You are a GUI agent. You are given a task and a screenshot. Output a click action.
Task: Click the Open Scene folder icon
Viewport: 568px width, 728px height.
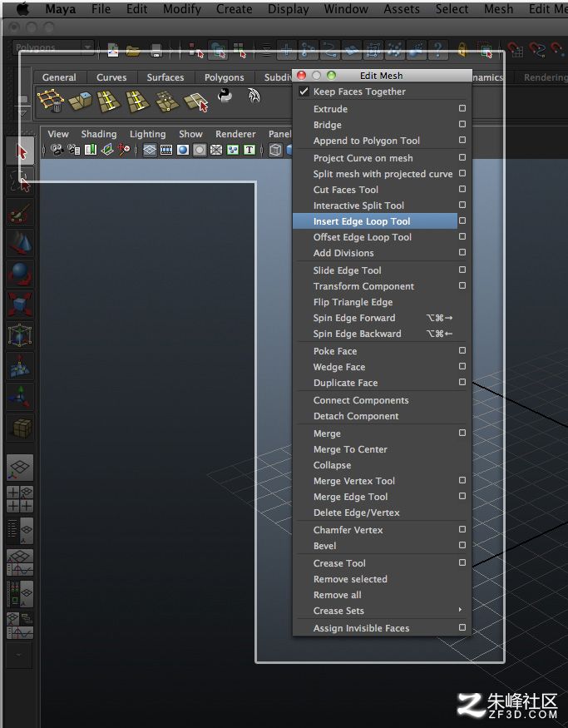tap(133, 50)
